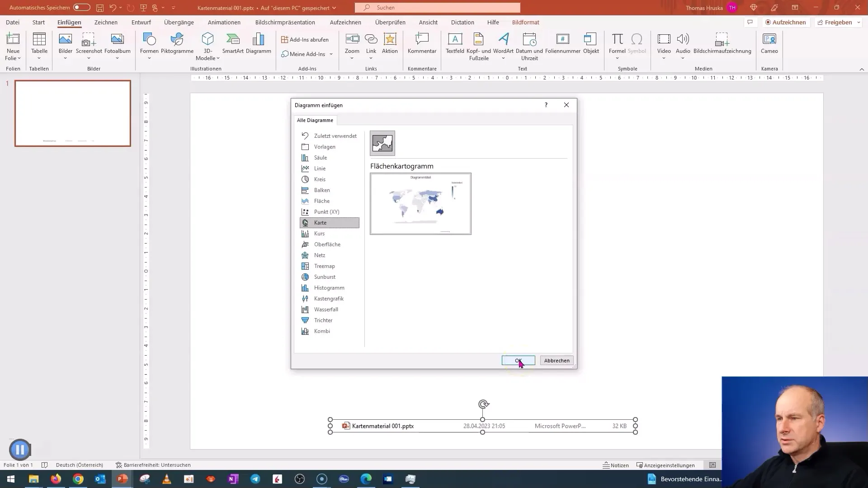Image resolution: width=868 pixels, height=488 pixels.
Task: Open OneNote from the taskbar
Action: pos(233,479)
